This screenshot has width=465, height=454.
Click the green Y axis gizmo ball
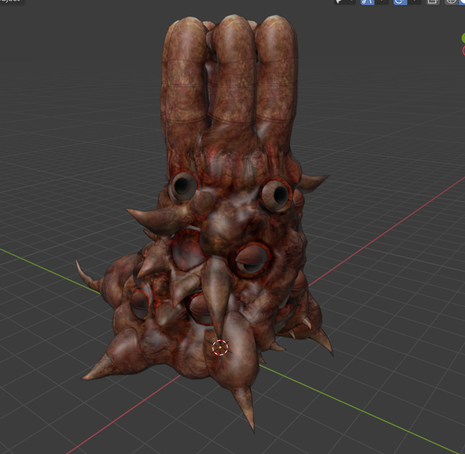463,38
